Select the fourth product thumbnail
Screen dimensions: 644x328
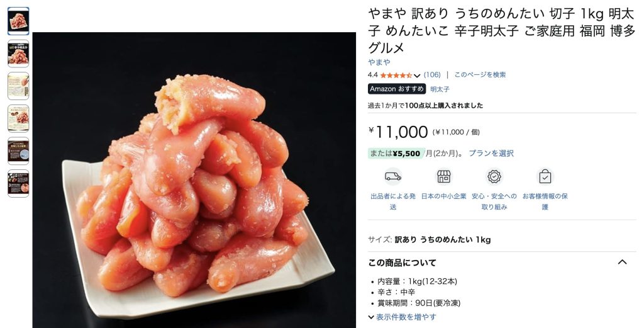coord(18,118)
